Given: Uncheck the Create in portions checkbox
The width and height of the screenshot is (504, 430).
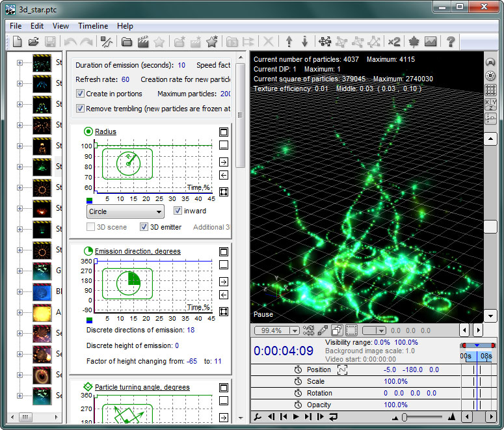Looking at the screenshot, I should click(x=80, y=94).
